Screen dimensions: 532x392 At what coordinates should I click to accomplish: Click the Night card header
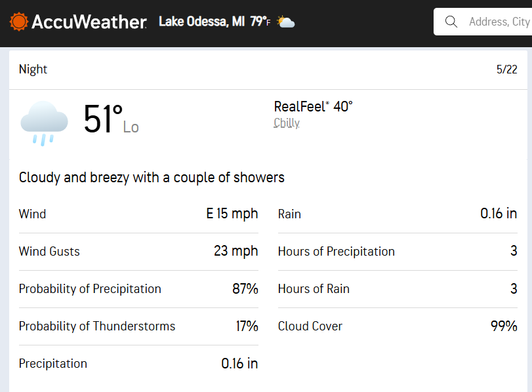[268, 70]
